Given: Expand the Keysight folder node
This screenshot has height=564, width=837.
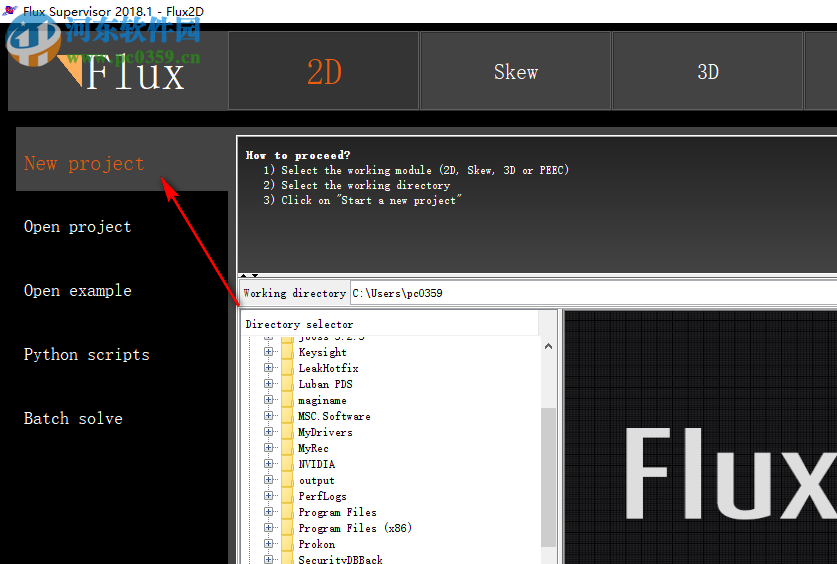Looking at the screenshot, I should click(269, 352).
